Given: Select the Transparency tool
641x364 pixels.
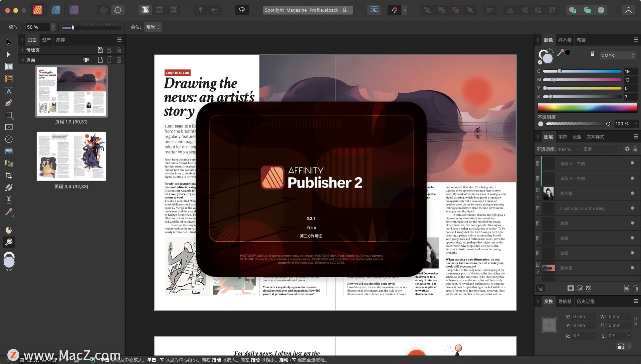Looking at the screenshot, I should (9, 200).
